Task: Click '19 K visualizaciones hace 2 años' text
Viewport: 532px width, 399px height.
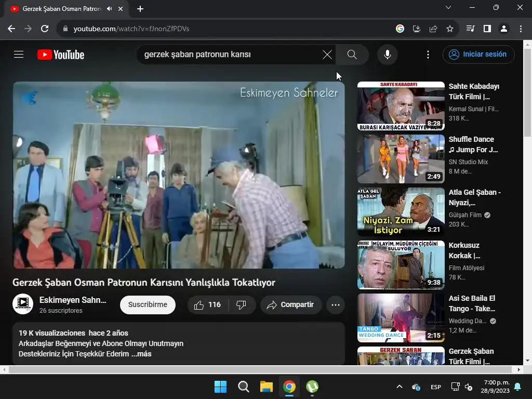Action: click(x=73, y=333)
